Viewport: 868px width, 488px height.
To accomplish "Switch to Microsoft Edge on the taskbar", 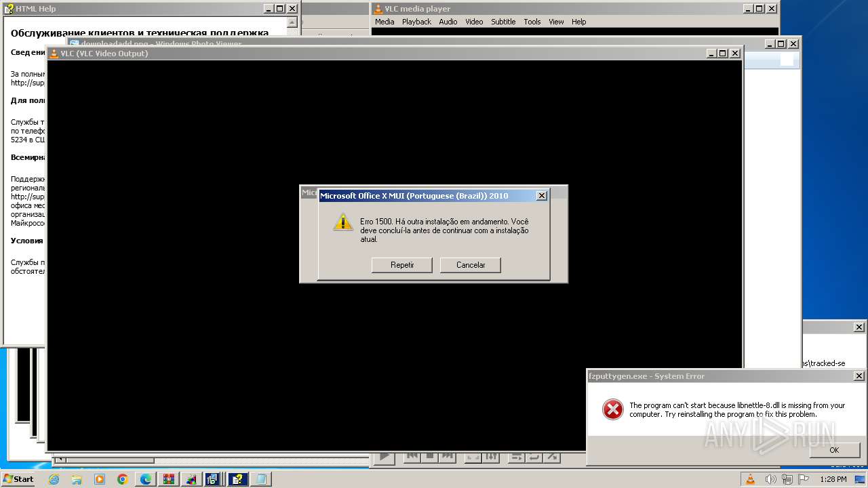I will tap(146, 479).
